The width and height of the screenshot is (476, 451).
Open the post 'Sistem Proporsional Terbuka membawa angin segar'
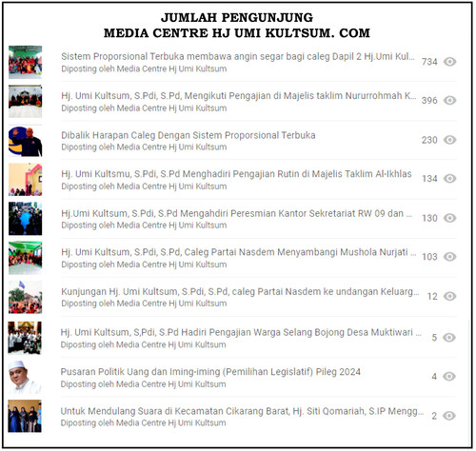[x=238, y=56]
